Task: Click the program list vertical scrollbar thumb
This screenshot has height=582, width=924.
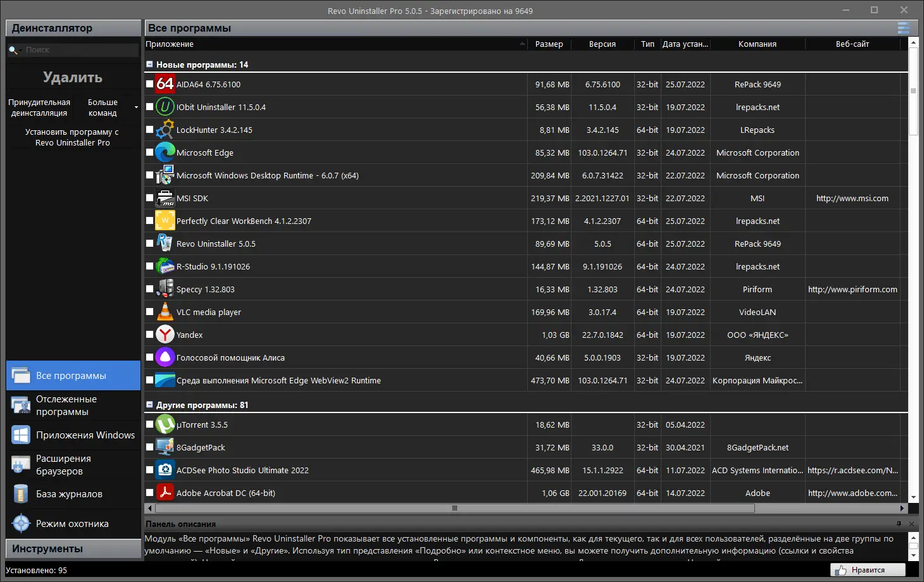Action: click(x=913, y=91)
